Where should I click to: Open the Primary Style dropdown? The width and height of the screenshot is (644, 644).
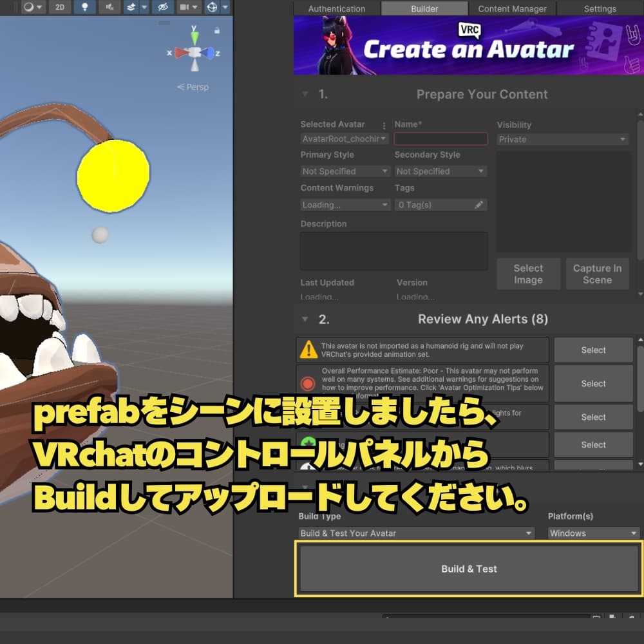click(x=345, y=171)
